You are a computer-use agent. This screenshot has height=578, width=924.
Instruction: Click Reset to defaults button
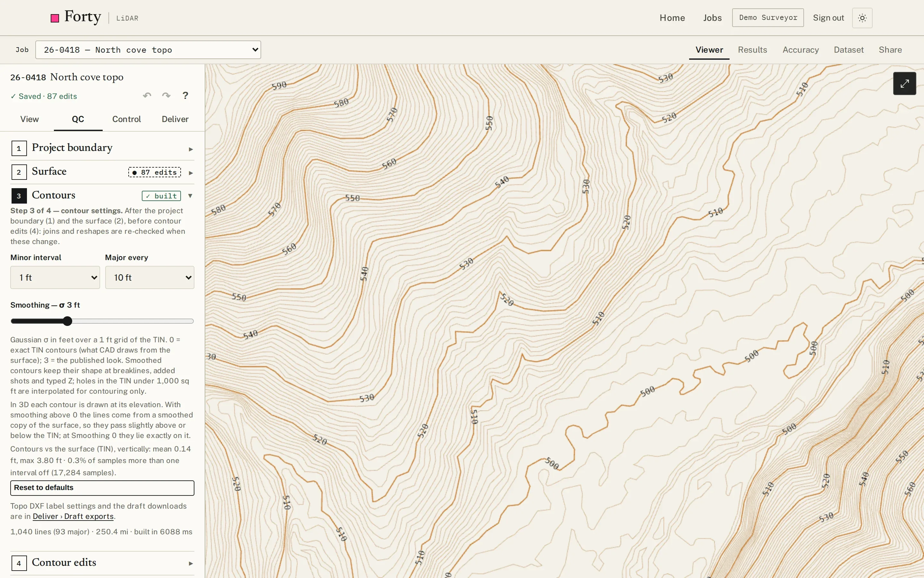(102, 488)
